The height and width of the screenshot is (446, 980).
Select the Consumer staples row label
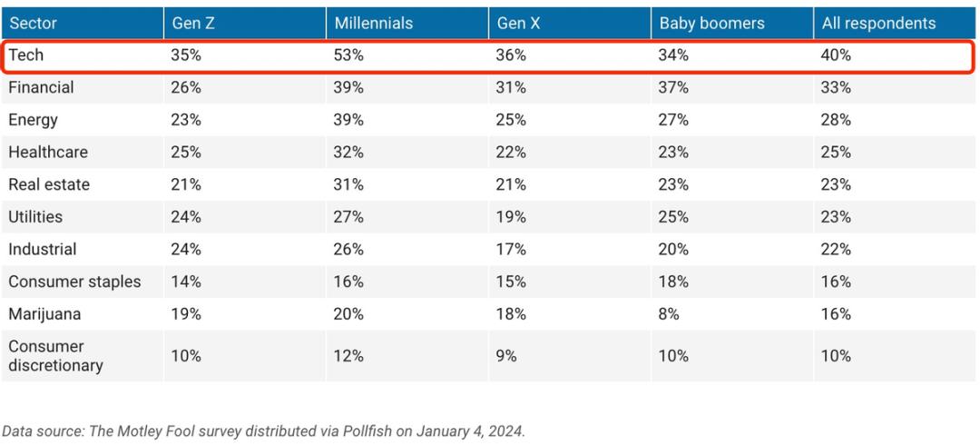coord(74,282)
